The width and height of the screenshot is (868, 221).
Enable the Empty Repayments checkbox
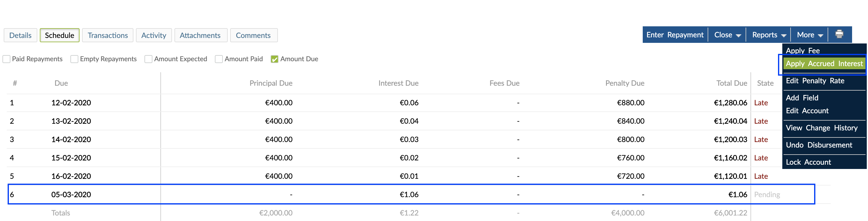coord(74,59)
